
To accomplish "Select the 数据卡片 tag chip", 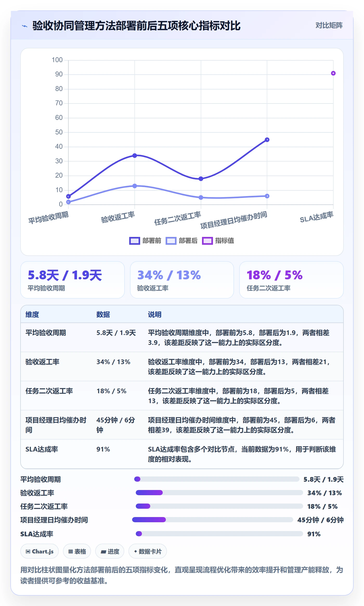I will pos(148,551).
